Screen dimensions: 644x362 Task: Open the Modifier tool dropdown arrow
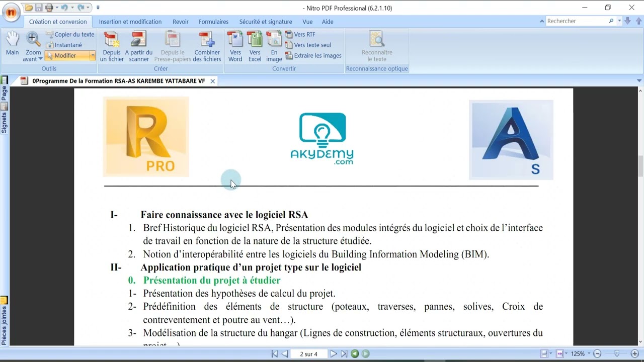[x=93, y=56]
